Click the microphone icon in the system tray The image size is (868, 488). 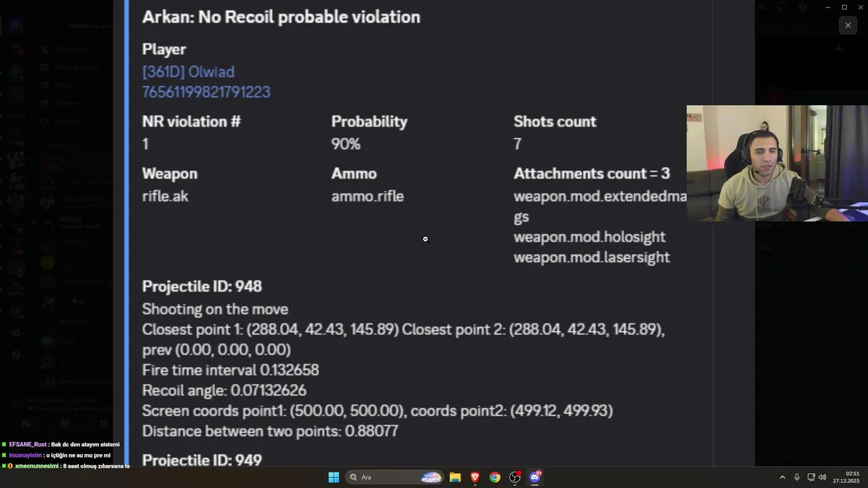(797, 477)
